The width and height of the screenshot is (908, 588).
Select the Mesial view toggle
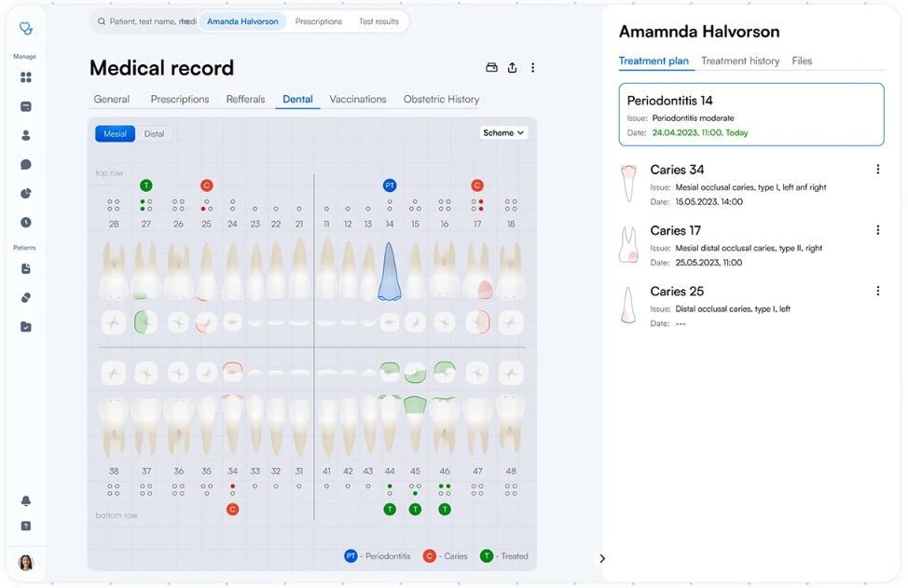click(x=114, y=133)
